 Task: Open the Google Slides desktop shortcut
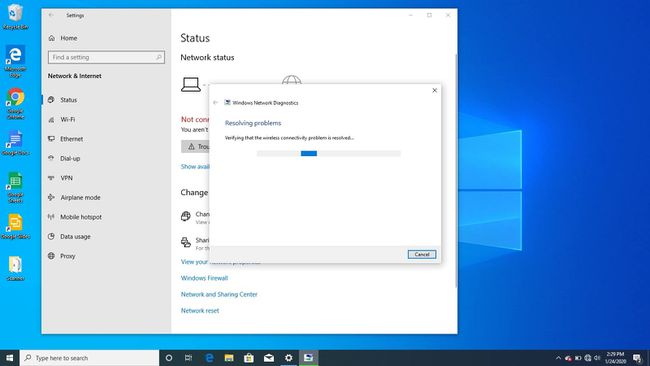click(15, 226)
